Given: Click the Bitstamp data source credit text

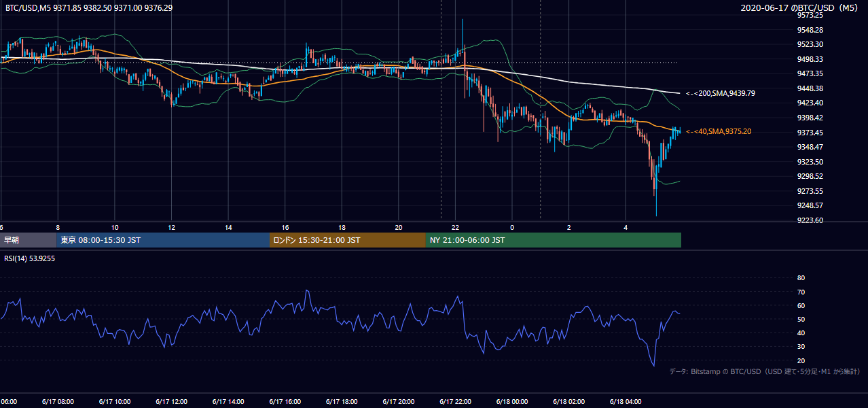Looking at the screenshot, I should click(x=765, y=371).
